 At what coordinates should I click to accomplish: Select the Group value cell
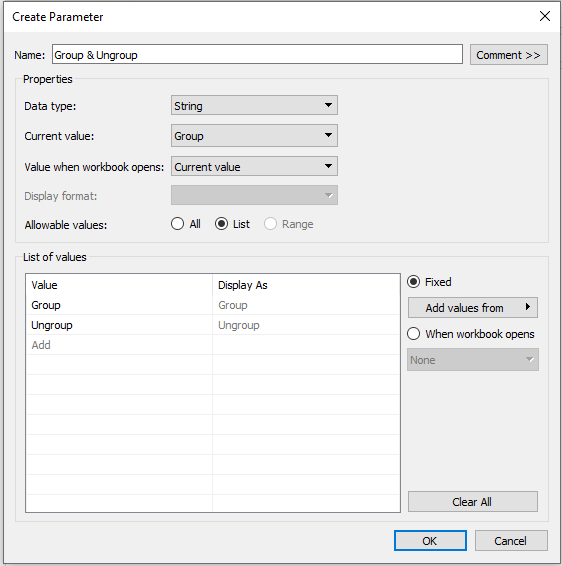119,305
